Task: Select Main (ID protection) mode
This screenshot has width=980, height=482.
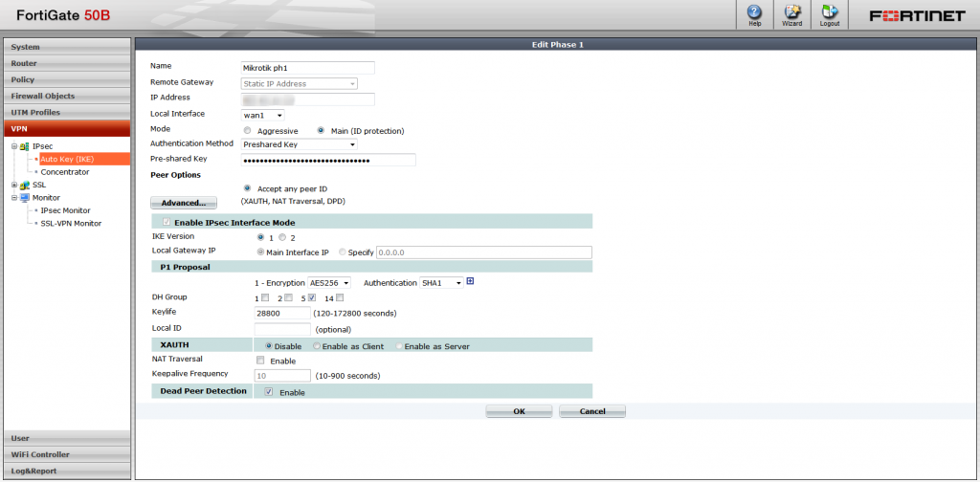Action: coord(322,131)
